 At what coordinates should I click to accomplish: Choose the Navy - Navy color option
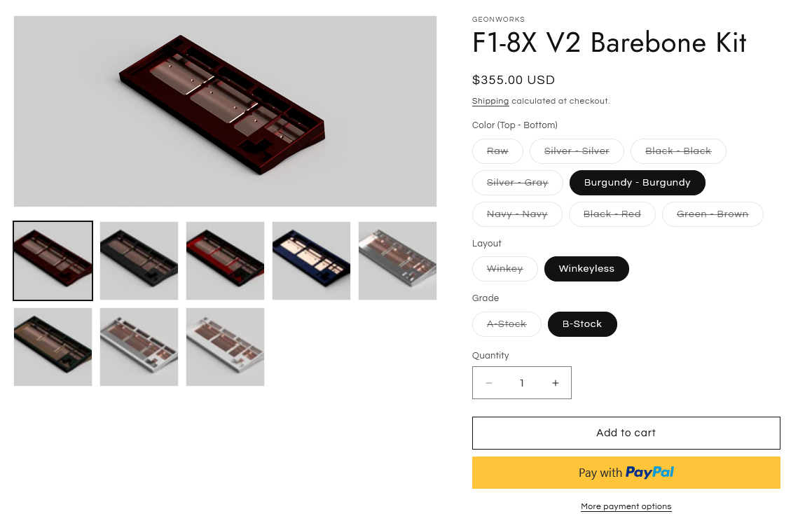[x=517, y=214]
